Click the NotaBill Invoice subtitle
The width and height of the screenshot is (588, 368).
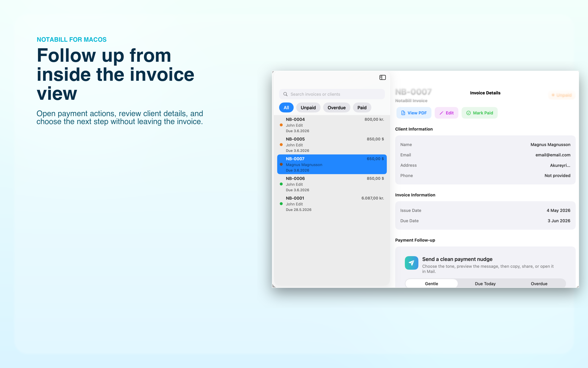click(x=411, y=101)
